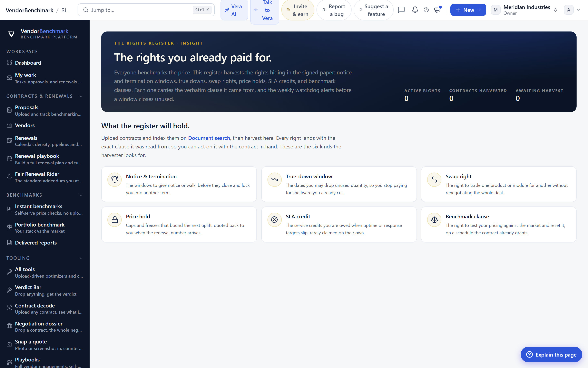
Task: Click the Invite & earn button
Action: (298, 10)
